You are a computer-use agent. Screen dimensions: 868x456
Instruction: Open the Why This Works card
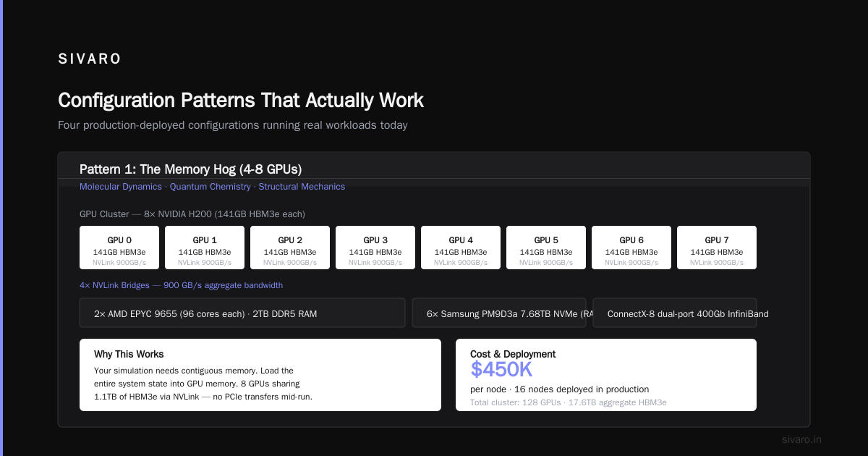pyautogui.click(x=260, y=375)
